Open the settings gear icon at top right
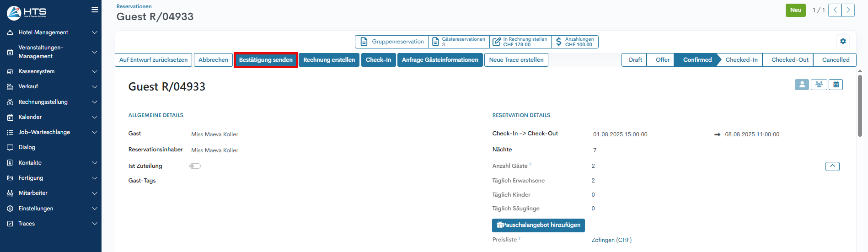Image resolution: width=868 pixels, height=252 pixels. tap(843, 41)
